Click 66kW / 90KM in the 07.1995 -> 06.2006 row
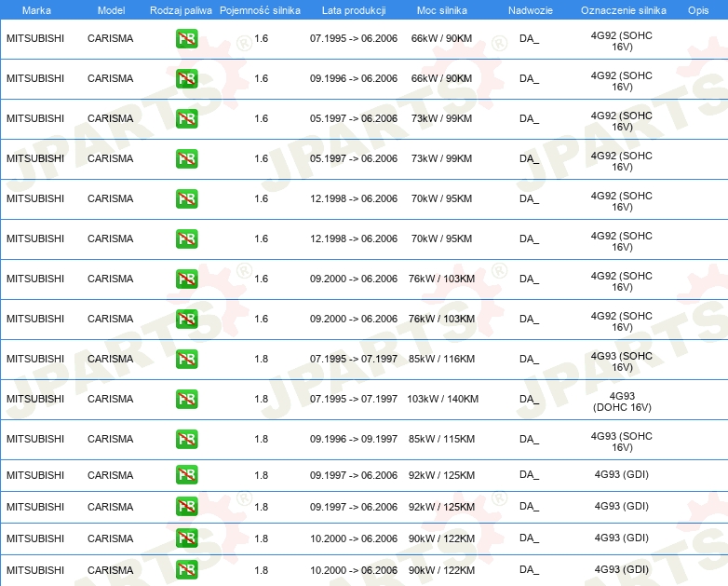The height and width of the screenshot is (586, 728). click(x=441, y=38)
